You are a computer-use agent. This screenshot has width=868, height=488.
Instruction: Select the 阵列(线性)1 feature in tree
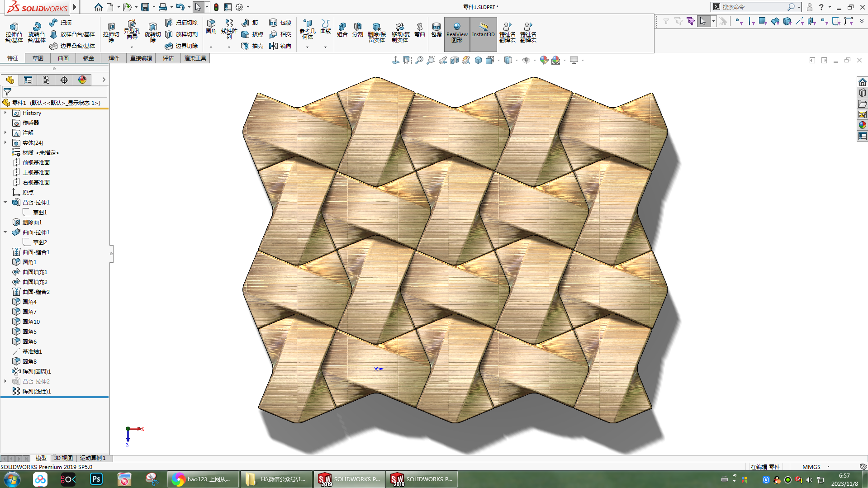coord(32,391)
